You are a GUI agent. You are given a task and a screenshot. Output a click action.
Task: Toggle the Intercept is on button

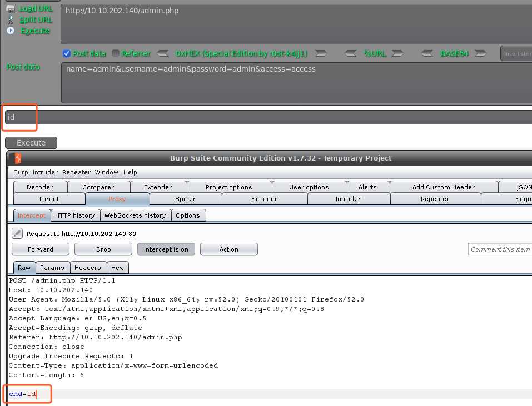(166, 249)
